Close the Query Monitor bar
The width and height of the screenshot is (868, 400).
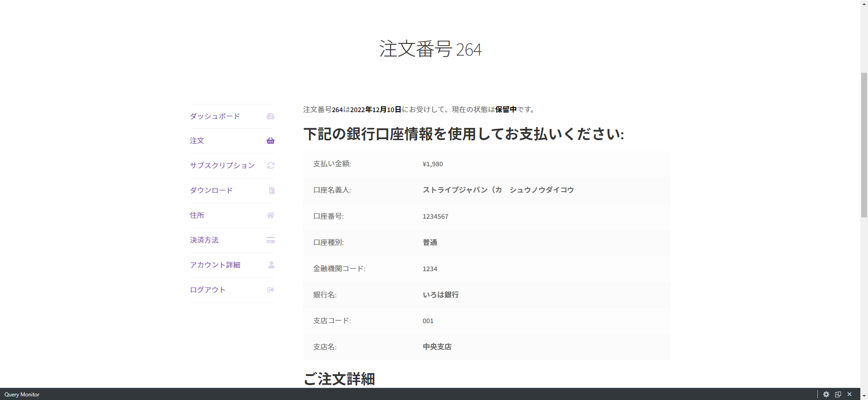[849, 395]
